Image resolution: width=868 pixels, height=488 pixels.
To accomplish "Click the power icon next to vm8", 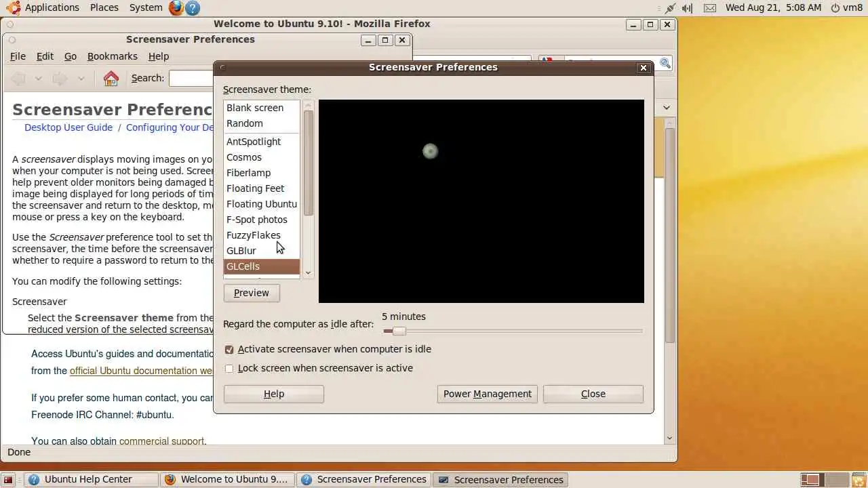I will point(834,8).
